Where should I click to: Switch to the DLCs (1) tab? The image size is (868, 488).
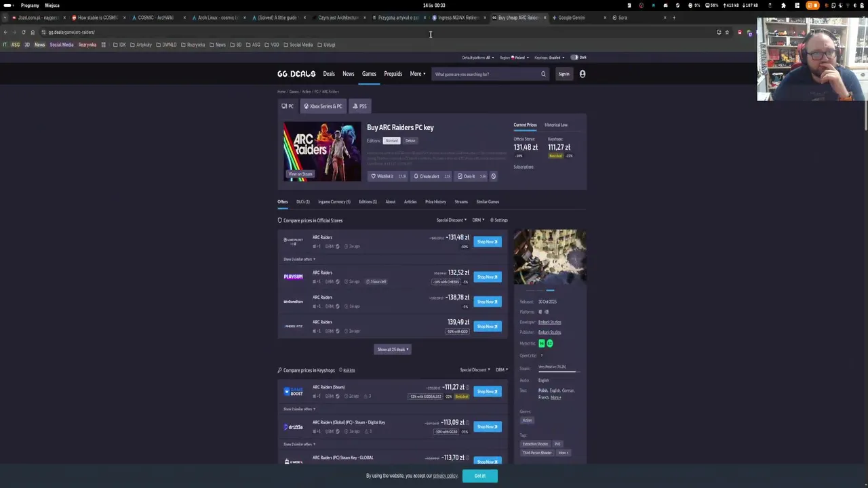302,202
